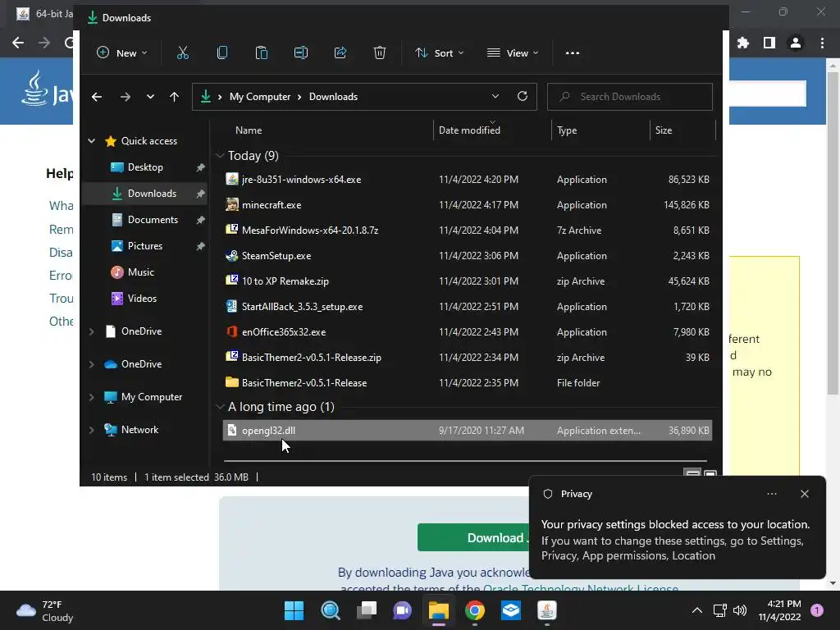Select Music in Quick access
840x630 pixels.
pos(145,272)
